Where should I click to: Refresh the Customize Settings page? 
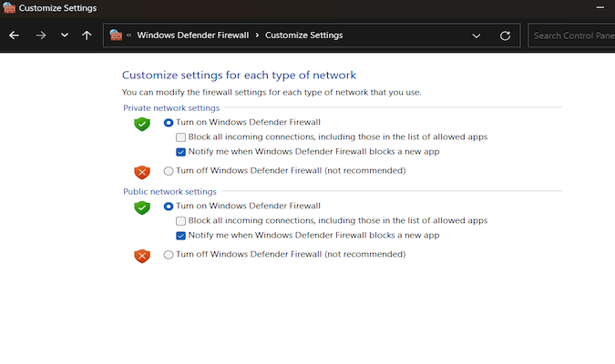coord(505,35)
